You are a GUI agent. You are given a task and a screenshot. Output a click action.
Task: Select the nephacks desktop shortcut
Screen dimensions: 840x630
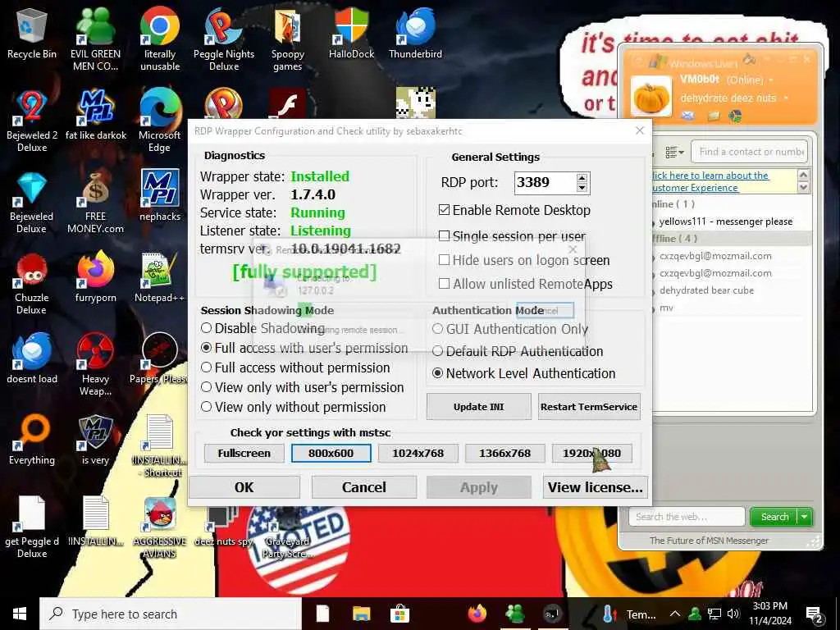point(160,195)
